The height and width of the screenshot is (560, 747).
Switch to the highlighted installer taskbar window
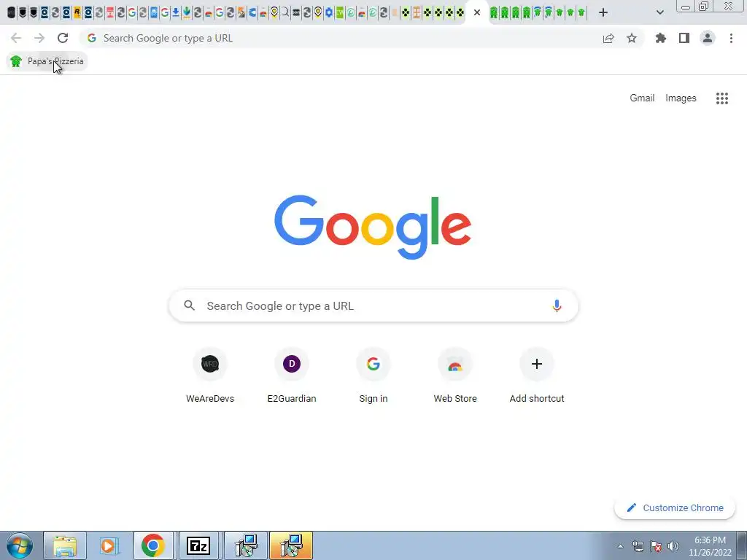coord(291,545)
